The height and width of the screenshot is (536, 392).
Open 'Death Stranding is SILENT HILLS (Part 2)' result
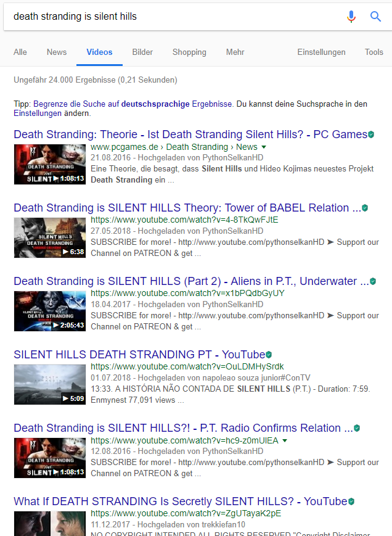pos(191,281)
